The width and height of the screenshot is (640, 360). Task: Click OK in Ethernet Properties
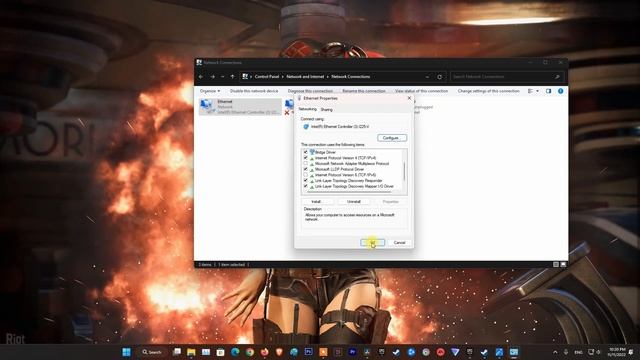point(373,242)
